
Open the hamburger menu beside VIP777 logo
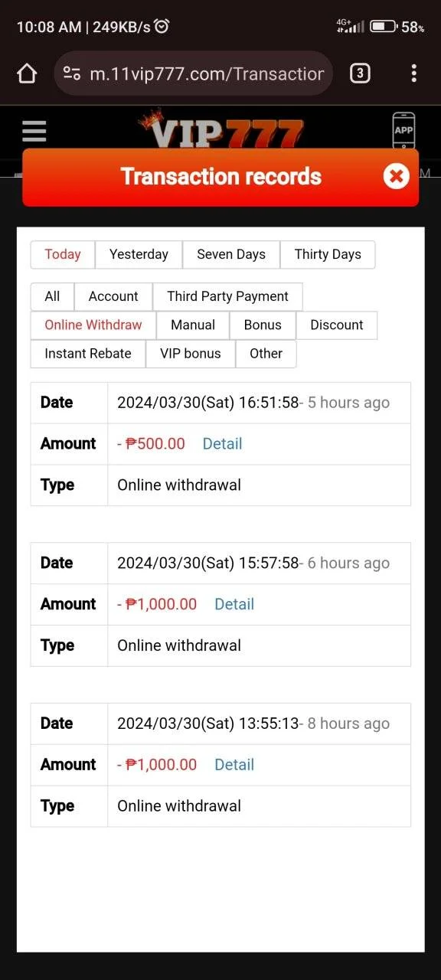click(34, 132)
